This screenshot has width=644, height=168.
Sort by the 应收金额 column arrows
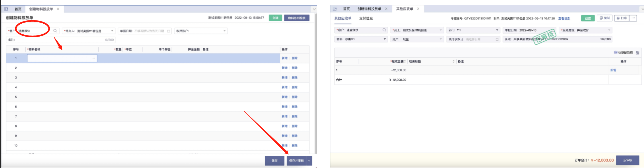point(405,62)
